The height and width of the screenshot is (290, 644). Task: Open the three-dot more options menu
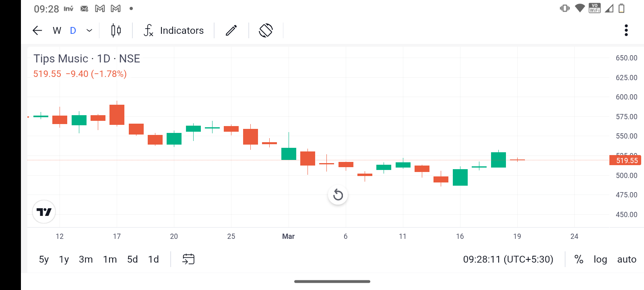[626, 31]
